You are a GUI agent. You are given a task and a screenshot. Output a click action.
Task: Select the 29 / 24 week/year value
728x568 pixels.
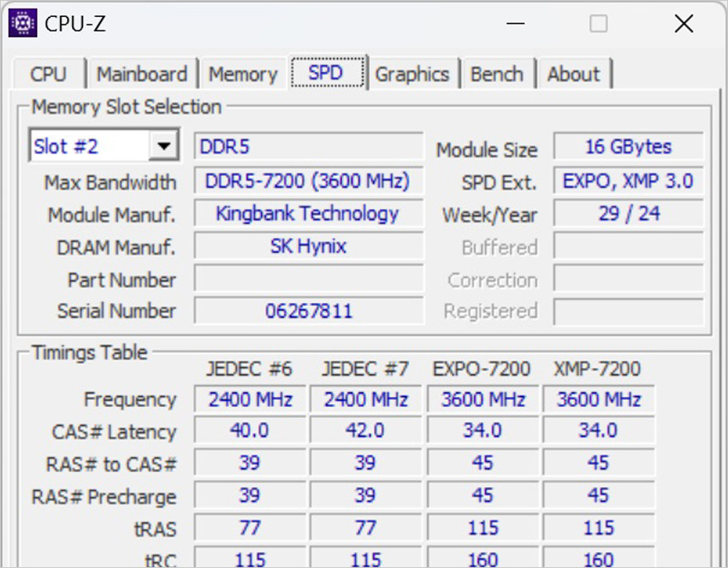pos(629,213)
